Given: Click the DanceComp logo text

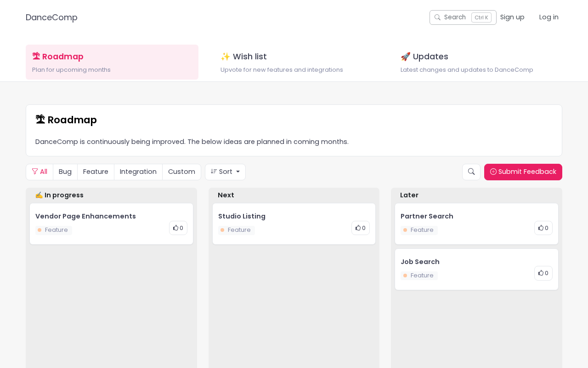Looking at the screenshot, I should (x=51, y=17).
